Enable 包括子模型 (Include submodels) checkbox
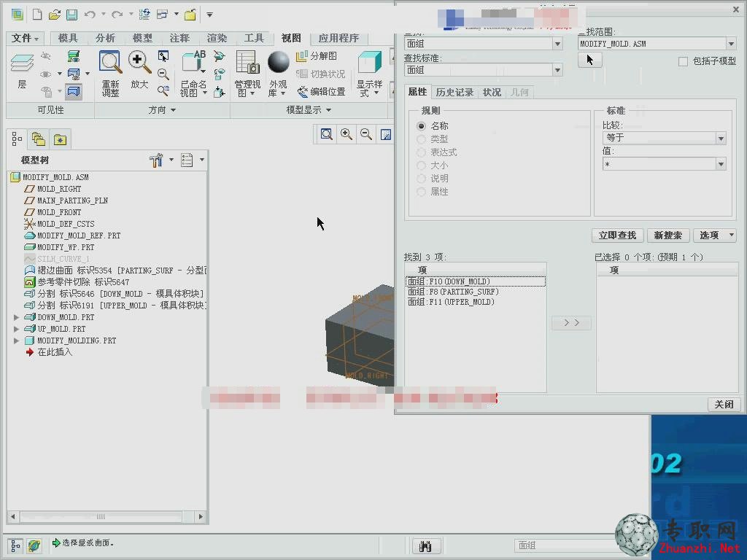 (x=683, y=61)
